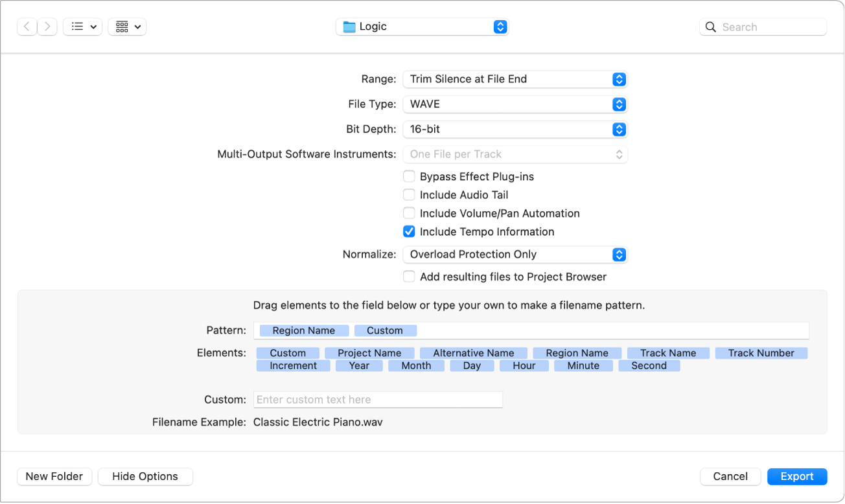Click the Export button

(x=797, y=476)
